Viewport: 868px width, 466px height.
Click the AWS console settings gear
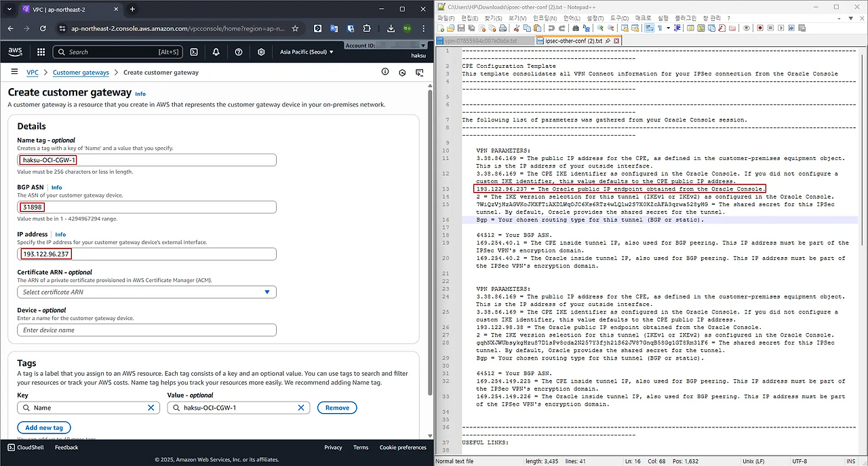(261, 52)
